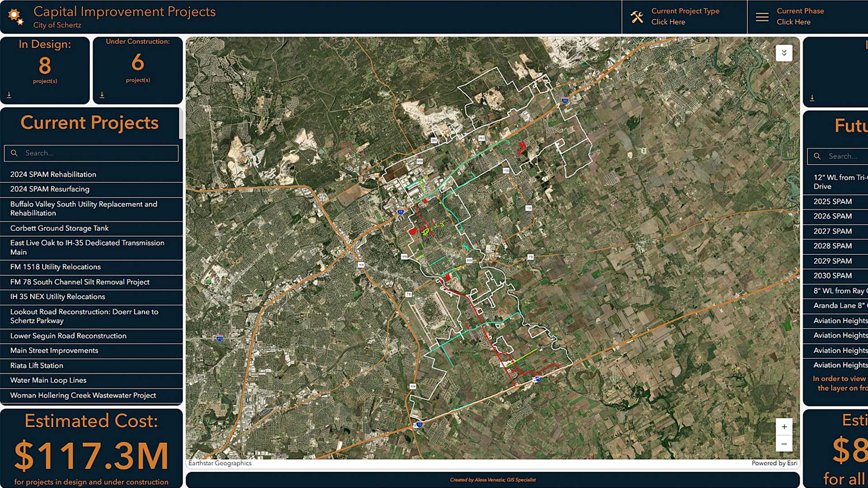Download the Under Construction indicator data
This screenshot has height=488, width=868.
tap(102, 95)
